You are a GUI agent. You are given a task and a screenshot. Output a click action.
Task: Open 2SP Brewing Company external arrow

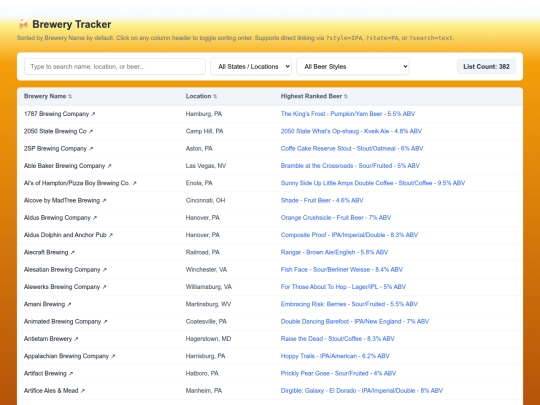click(91, 149)
